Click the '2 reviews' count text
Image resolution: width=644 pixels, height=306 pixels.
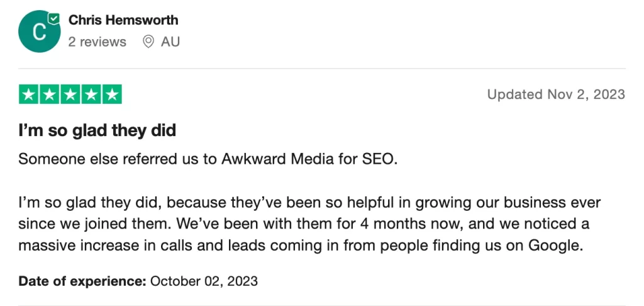click(97, 42)
